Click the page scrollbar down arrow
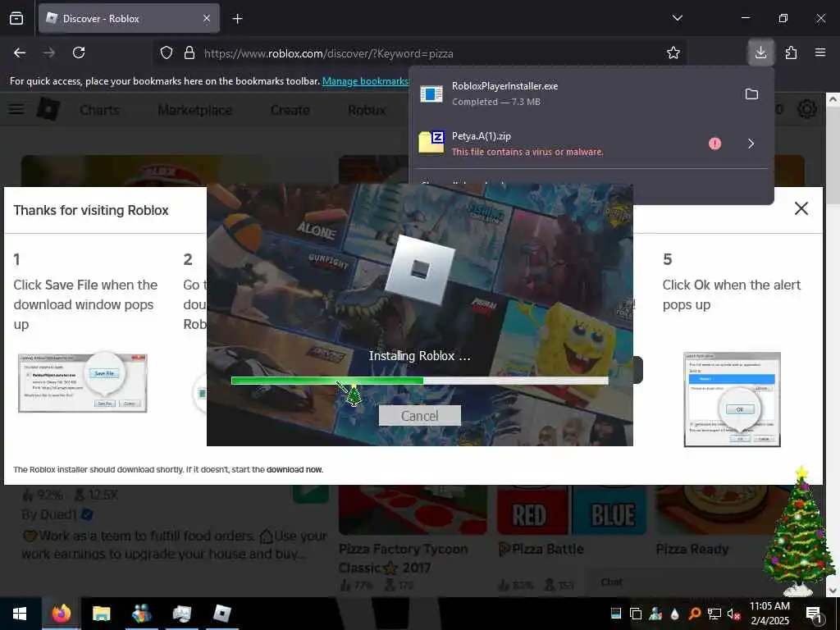Screen dimensions: 840x630 click(833, 590)
